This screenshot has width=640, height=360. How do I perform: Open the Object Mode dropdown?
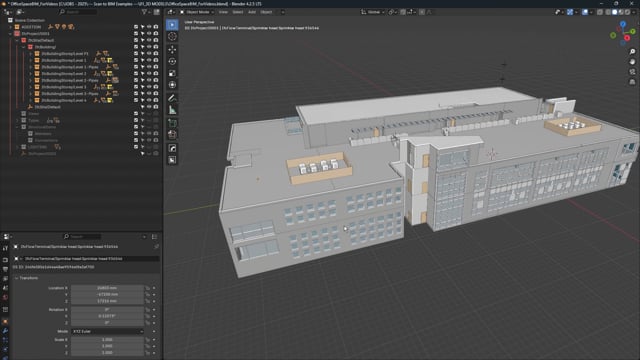point(197,12)
